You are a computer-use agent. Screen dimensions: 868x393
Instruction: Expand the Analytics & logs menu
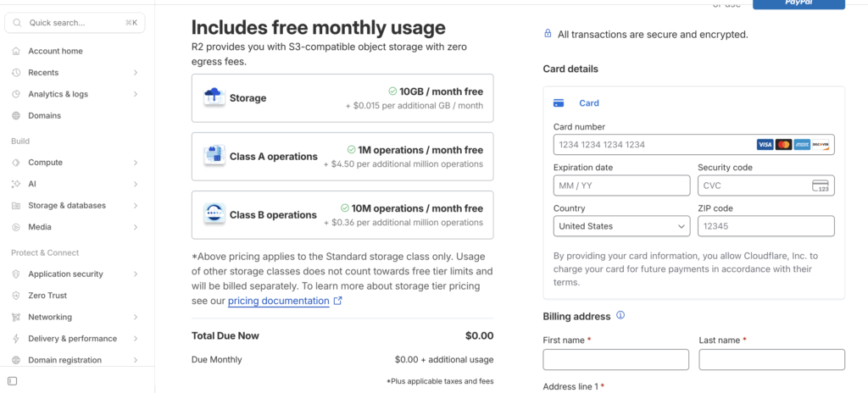136,94
